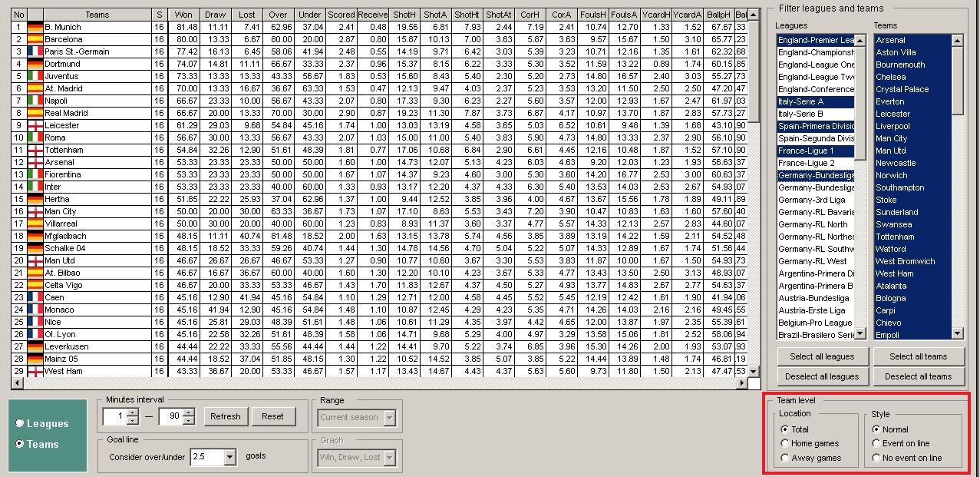The width and height of the screenshot is (980, 477).
Task: Sort table by Won column header
Action: tap(183, 15)
